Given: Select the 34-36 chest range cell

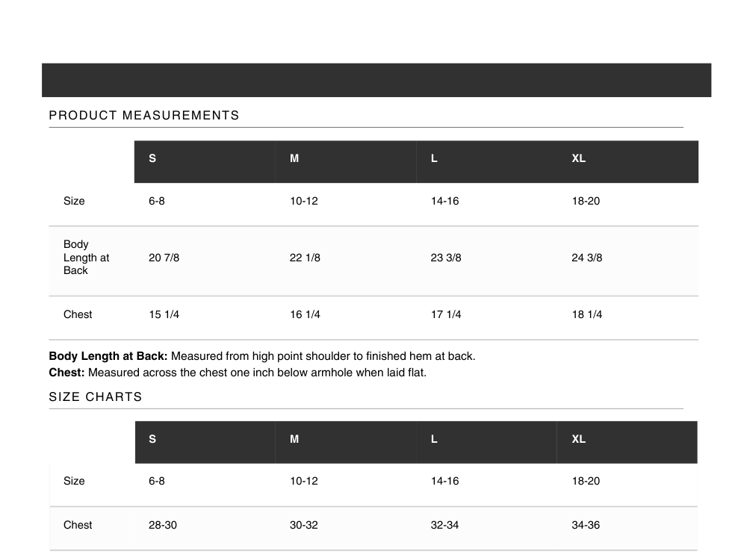Looking at the screenshot, I should coord(586,526).
